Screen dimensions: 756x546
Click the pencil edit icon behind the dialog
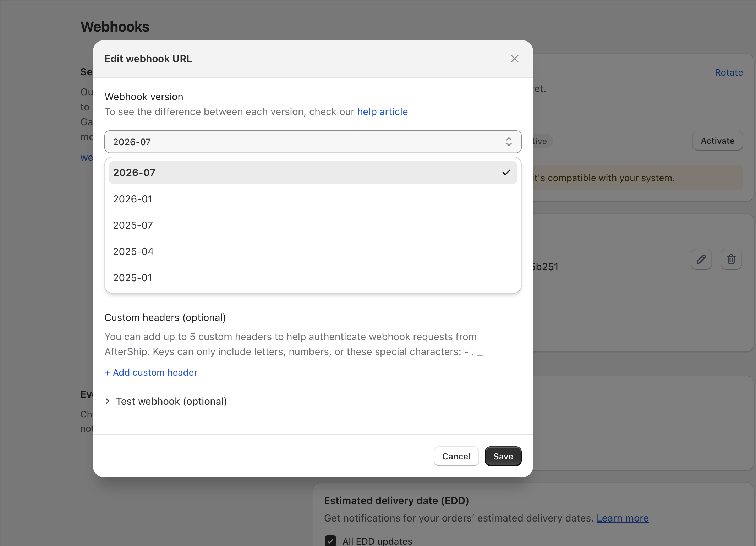(x=701, y=259)
